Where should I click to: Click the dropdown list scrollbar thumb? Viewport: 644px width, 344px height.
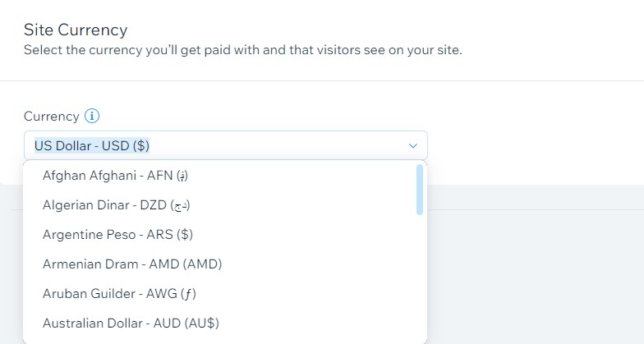click(x=420, y=189)
